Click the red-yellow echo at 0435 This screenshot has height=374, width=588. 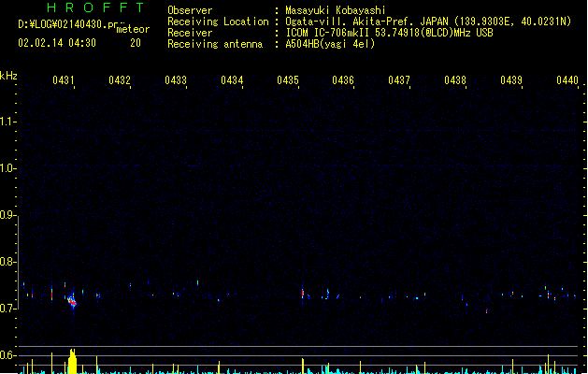[303, 294]
